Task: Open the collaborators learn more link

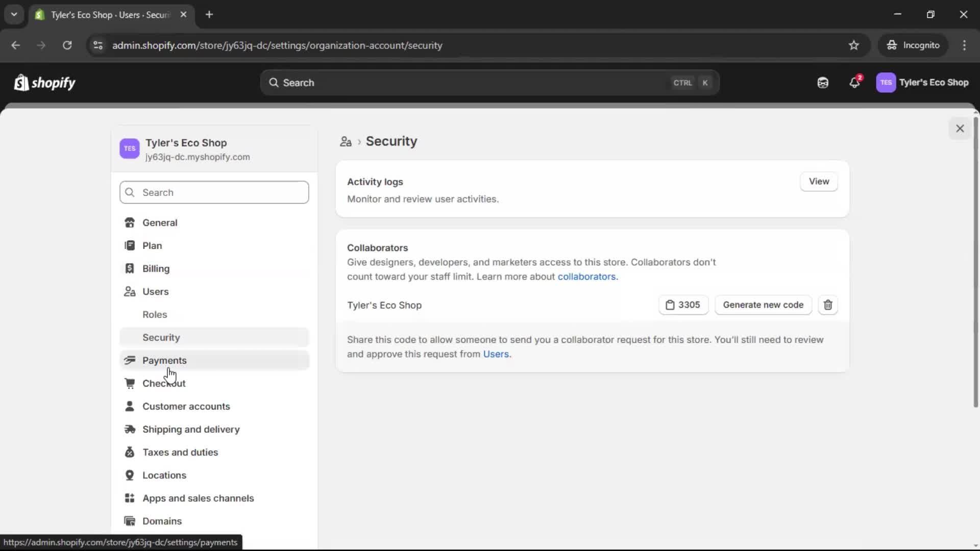Action: tap(587, 277)
